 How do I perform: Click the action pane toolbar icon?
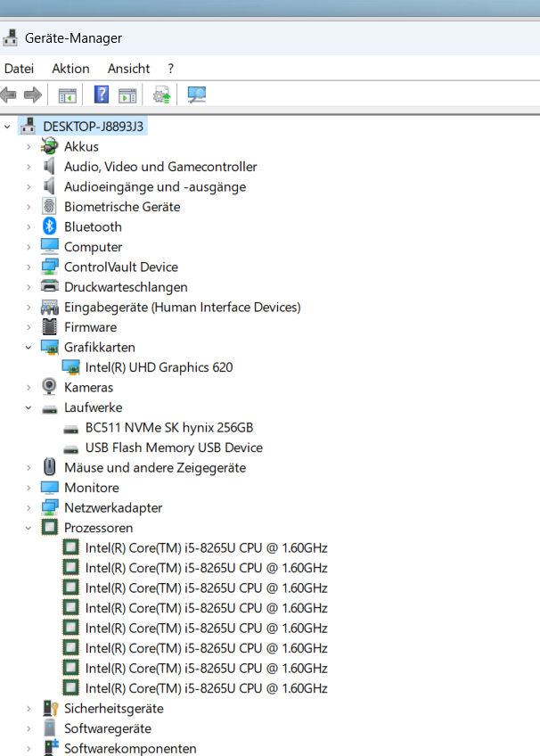click(127, 95)
